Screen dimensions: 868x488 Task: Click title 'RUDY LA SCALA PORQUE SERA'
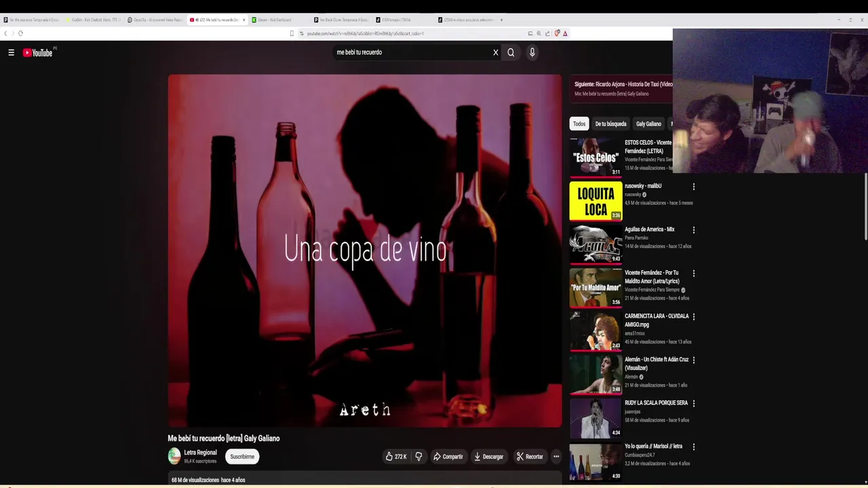(x=656, y=403)
